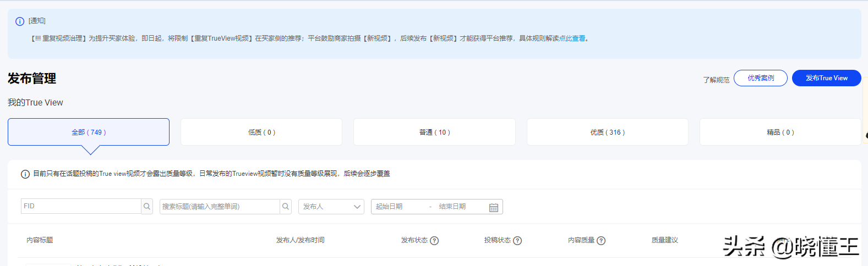The image size is (868, 266).
Task: Select the 全部 (749) tab
Action: [x=89, y=132]
